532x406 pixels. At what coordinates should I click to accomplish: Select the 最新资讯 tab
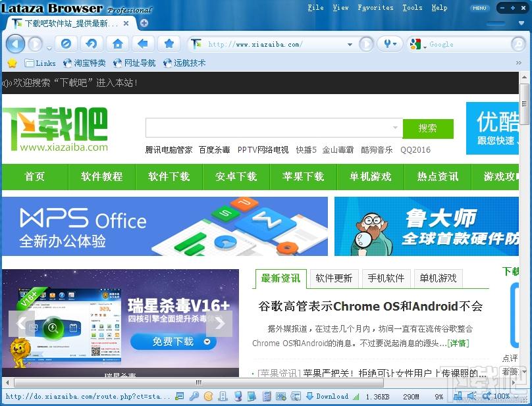(280, 278)
